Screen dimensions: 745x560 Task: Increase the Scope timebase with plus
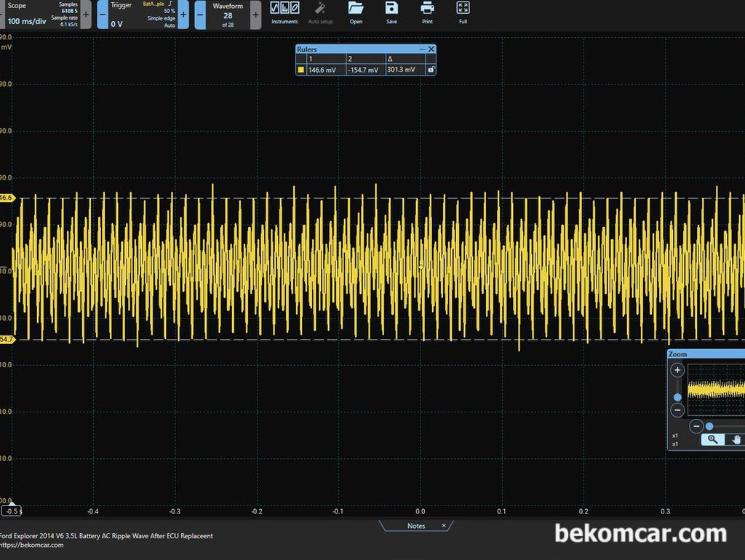(86, 15)
